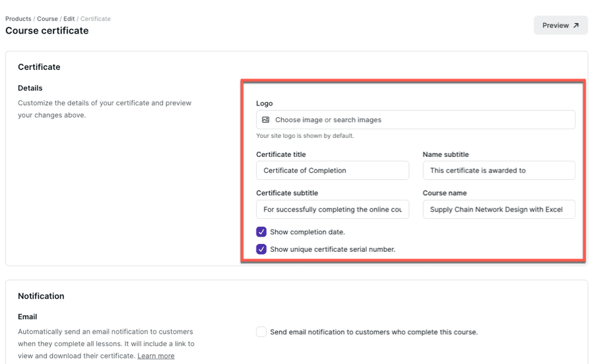Screen dimensions: 594x364
Task: Toggle Show unique certificate serial number
Action: [x=261, y=249]
